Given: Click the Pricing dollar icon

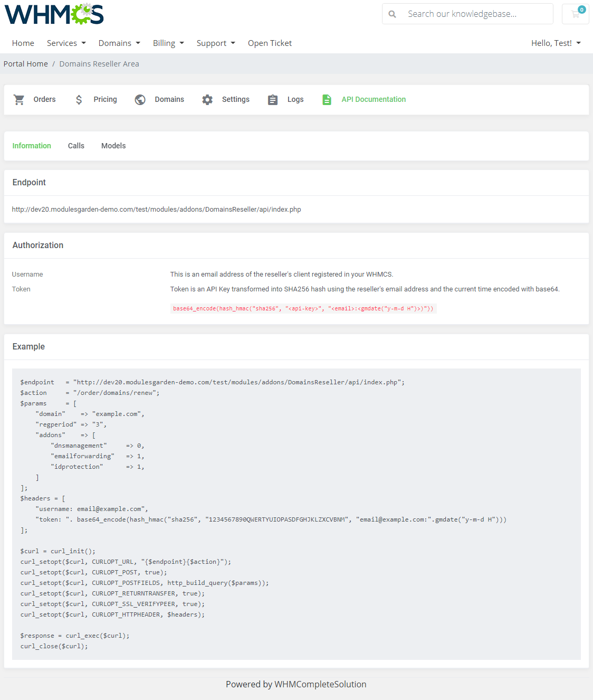Looking at the screenshot, I should click(79, 99).
